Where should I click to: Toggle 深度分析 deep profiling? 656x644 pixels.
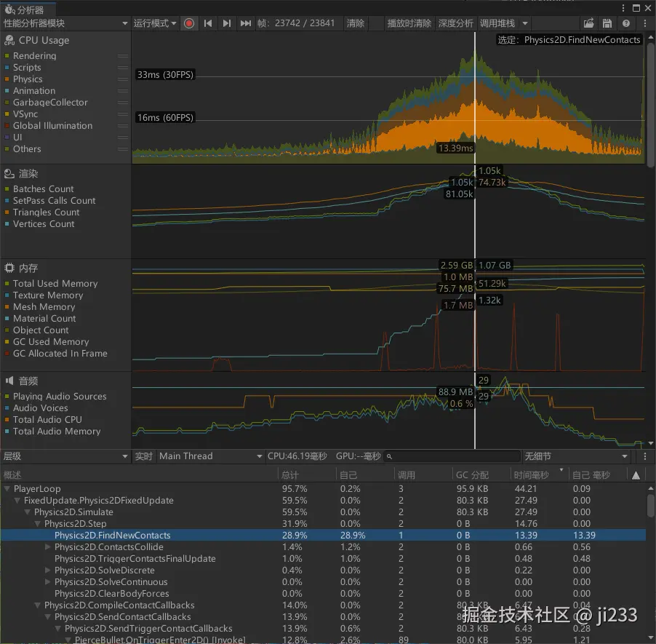[455, 23]
